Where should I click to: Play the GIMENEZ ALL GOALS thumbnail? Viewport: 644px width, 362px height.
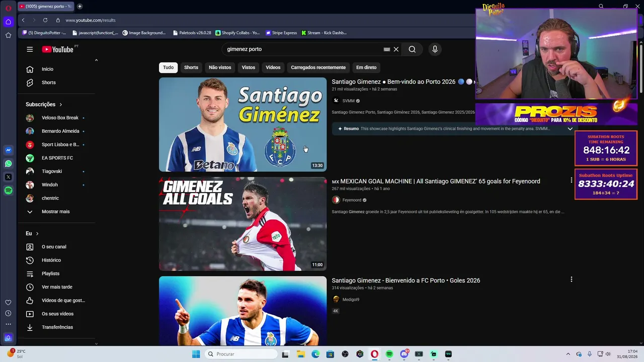[243, 224]
